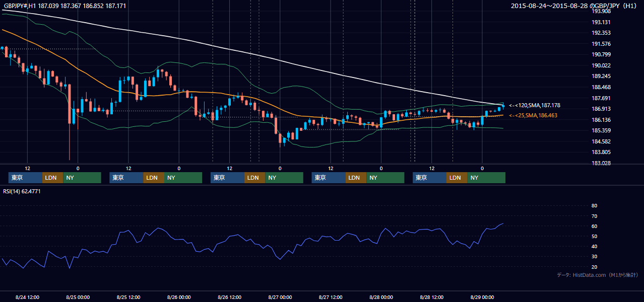Select the 120 SMA label reading 187.178
The height and width of the screenshot is (302, 644).
(535, 106)
